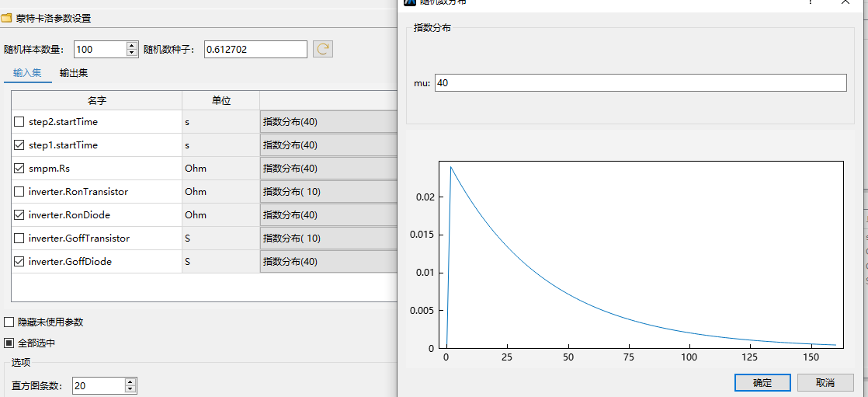The width and height of the screenshot is (868, 397).
Task: Open distribution cell for inverter.RonDiode
Action: pos(329,215)
